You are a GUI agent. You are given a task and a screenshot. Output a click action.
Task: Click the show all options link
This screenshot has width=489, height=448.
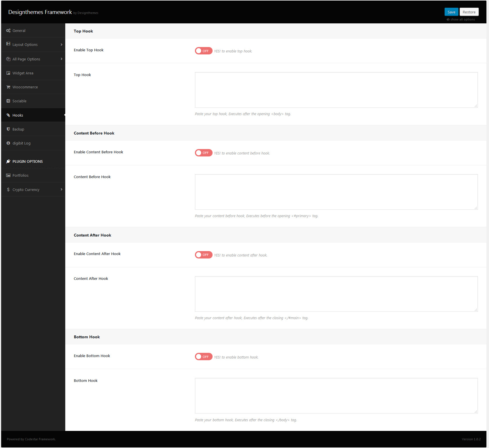point(461,19)
